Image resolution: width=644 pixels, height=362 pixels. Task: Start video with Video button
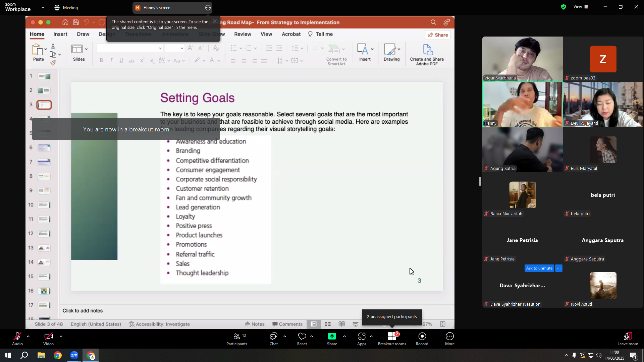[48, 339]
